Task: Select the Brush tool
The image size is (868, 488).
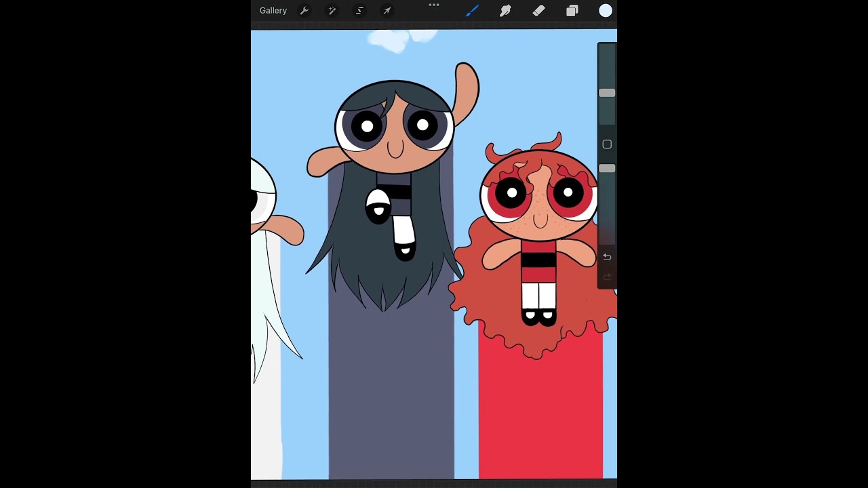Action: (x=472, y=11)
